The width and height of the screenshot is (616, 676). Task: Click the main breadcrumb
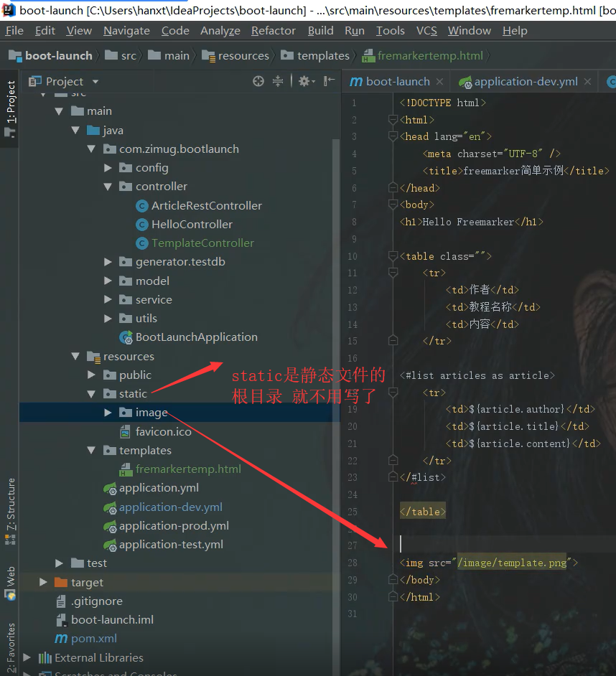pos(169,55)
